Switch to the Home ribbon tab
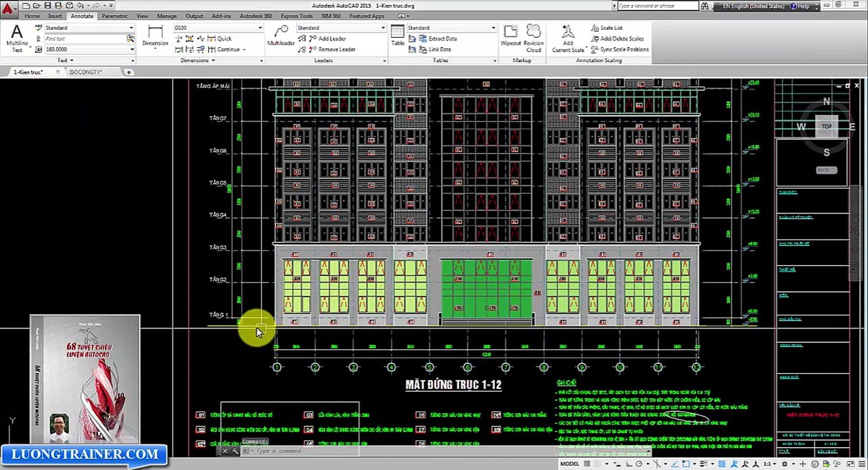Screen dimensions: 868x470 (x=32, y=16)
